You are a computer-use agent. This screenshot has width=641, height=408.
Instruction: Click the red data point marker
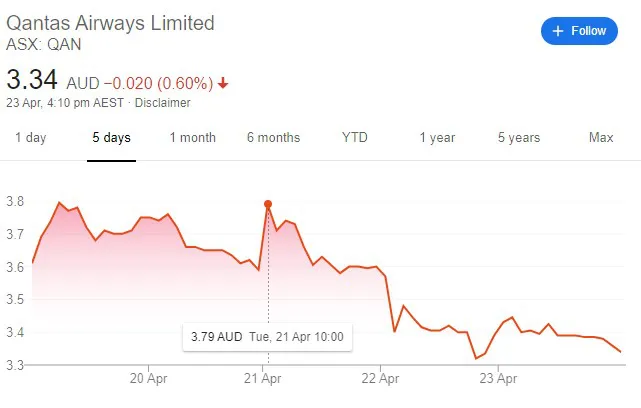(268, 204)
